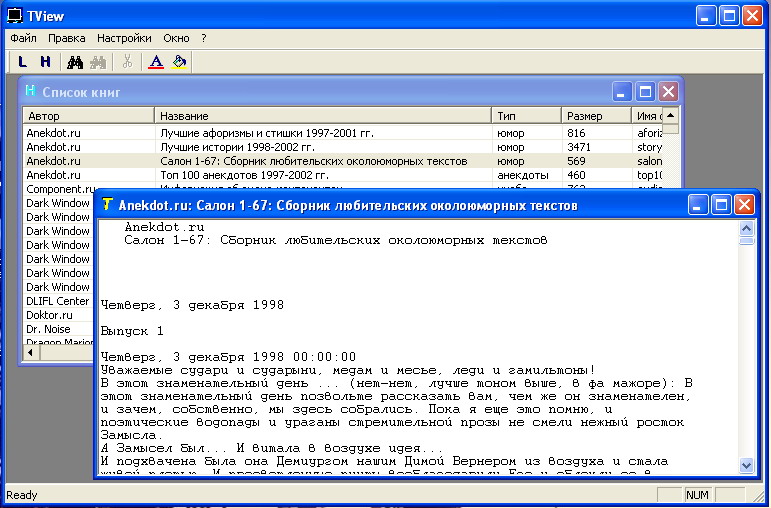771x508 pixels.
Task: Maximize the Anekdot.ru Салон text window
Action: [721, 205]
